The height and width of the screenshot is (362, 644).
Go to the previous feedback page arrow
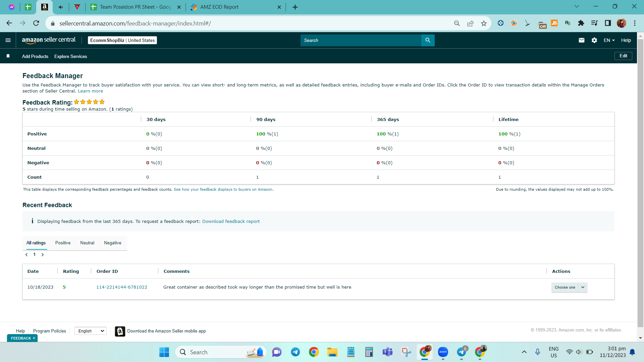(x=26, y=255)
